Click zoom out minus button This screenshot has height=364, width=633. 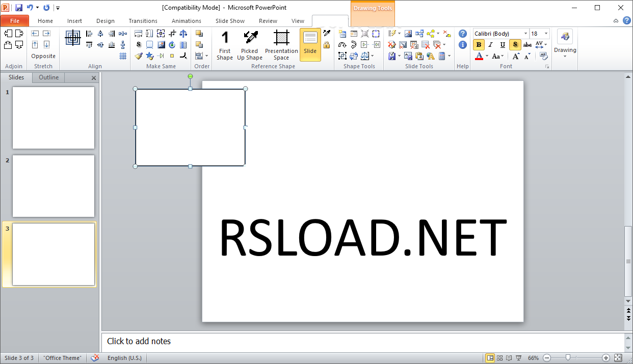(546, 358)
